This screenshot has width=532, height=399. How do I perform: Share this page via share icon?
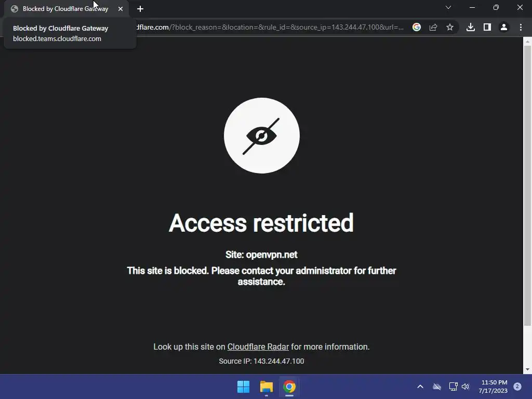click(433, 27)
